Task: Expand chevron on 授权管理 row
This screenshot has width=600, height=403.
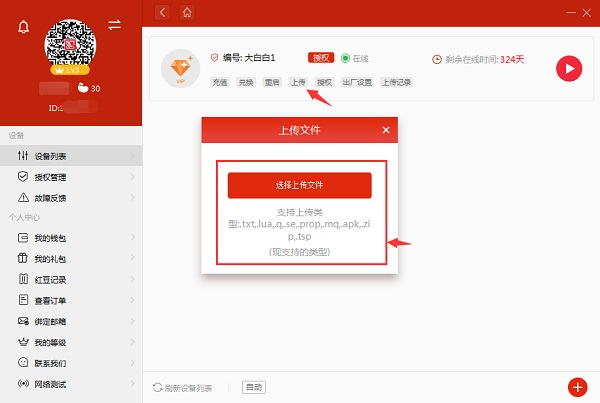Action: pyautogui.click(x=132, y=177)
